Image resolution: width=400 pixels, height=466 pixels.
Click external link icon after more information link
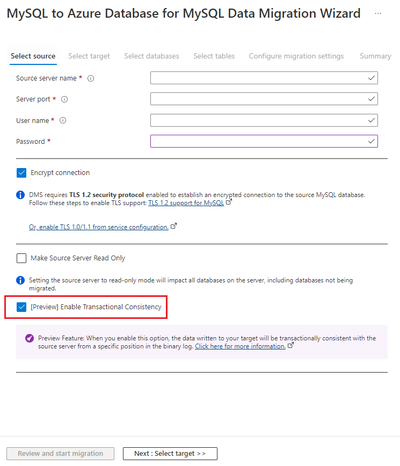point(291,345)
